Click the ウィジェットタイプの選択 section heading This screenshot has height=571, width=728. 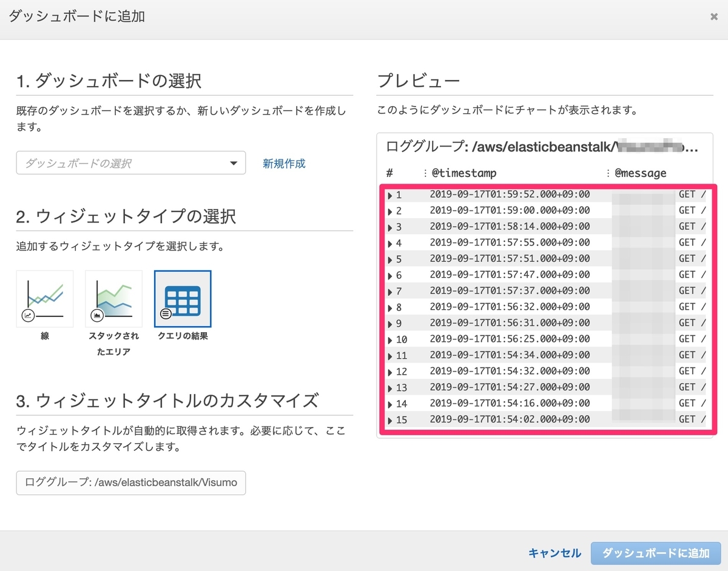click(x=126, y=216)
